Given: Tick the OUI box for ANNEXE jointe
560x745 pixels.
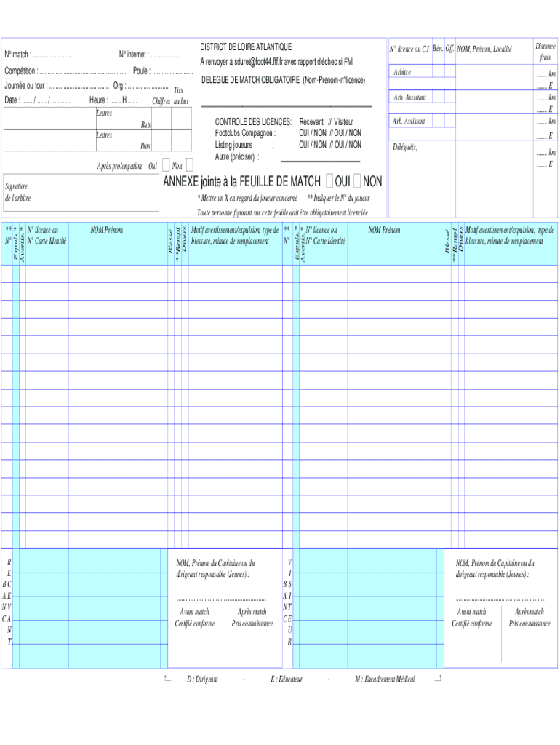Looking at the screenshot, I should click(x=330, y=180).
